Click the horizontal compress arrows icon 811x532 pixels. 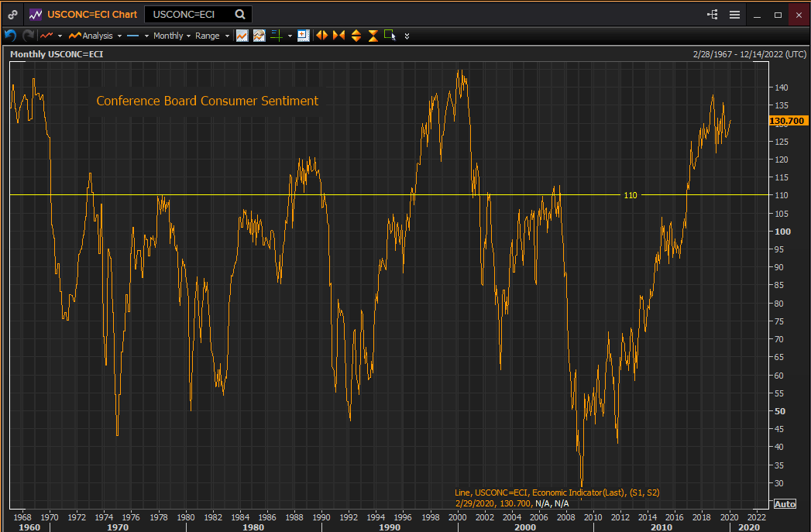point(338,36)
